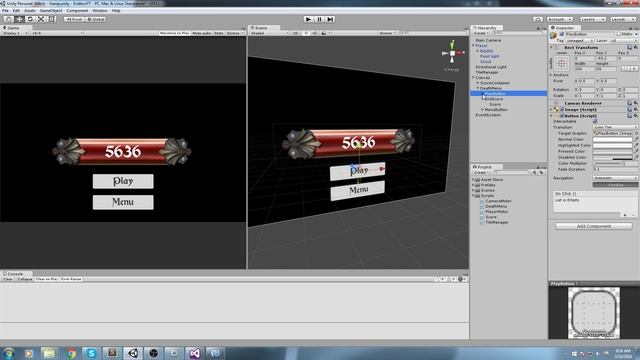This screenshot has height=360, width=640.
Task: Open the Layer dropdown in Inspector
Action: [624, 41]
